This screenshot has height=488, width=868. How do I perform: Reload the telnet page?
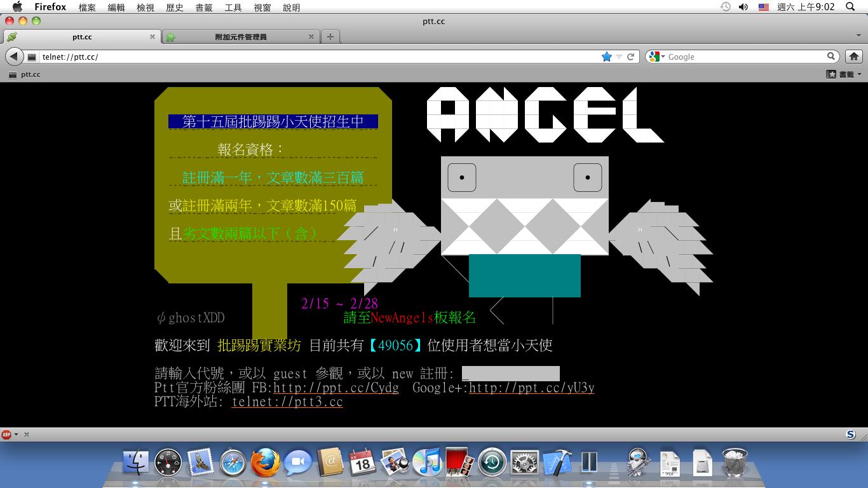click(x=630, y=57)
